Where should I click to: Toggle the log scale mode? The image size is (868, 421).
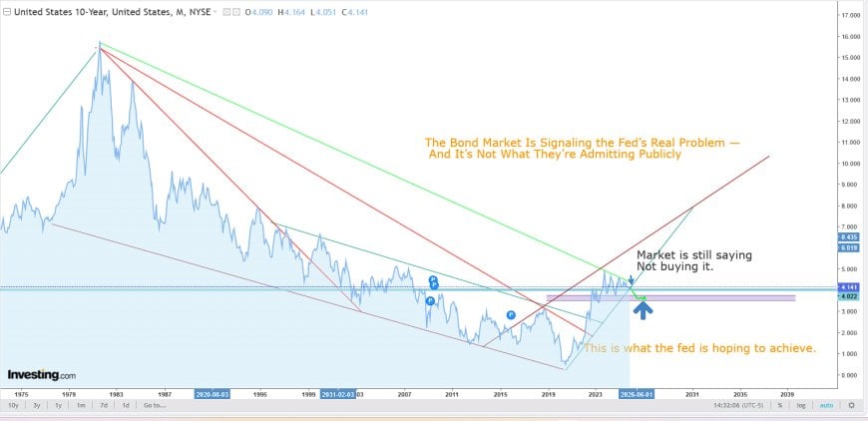[x=800, y=405]
